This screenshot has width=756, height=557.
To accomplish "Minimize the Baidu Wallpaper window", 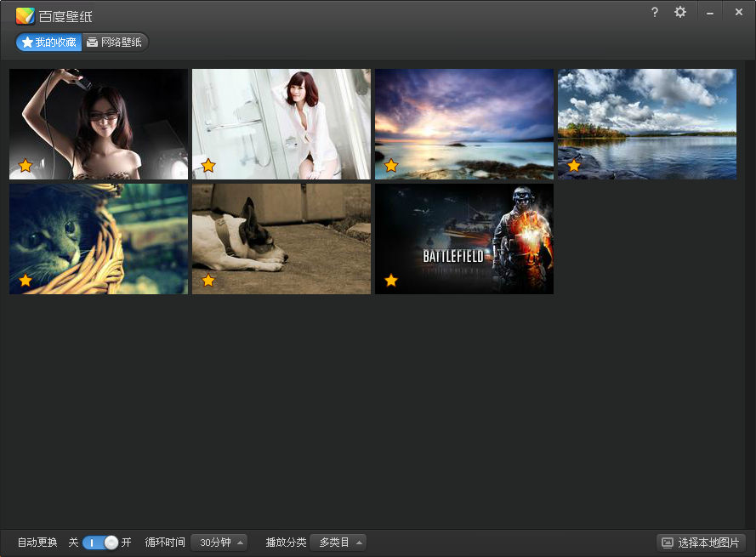I will click(710, 13).
